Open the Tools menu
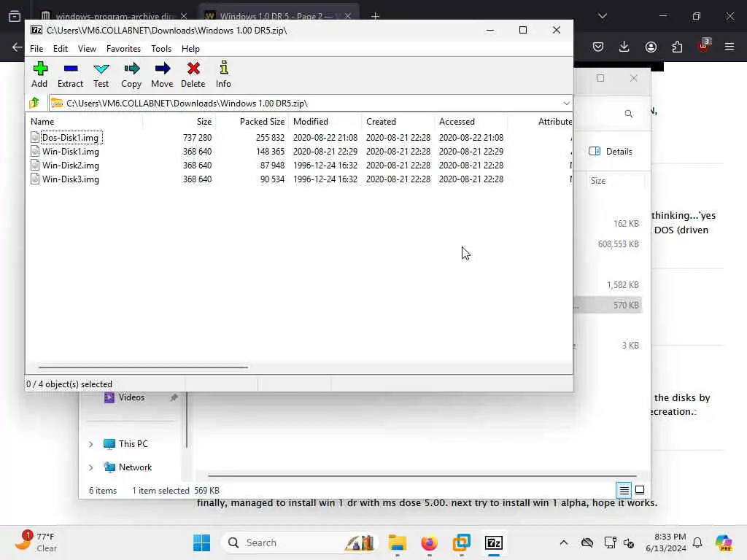Viewport: 747px width, 560px height. 161,49
